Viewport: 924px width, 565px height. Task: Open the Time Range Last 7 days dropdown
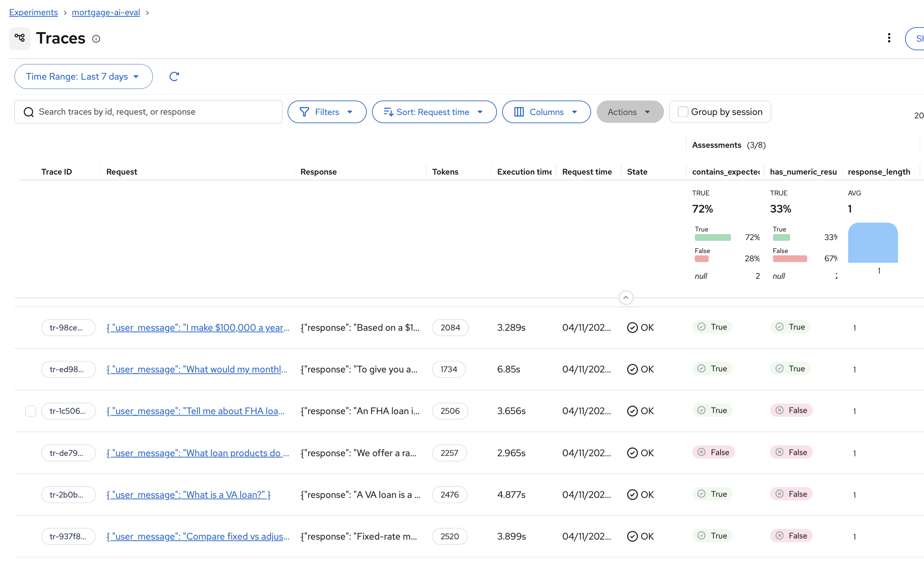pyautogui.click(x=83, y=77)
